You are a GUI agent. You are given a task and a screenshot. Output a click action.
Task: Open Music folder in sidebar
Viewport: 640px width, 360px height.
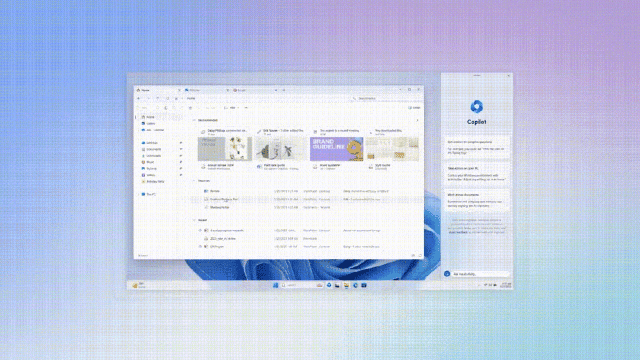[148, 162]
